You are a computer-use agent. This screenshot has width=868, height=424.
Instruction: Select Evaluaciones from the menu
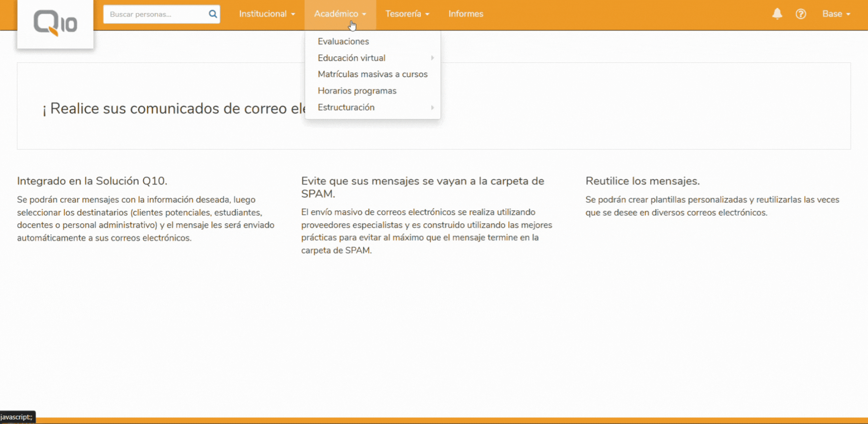[343, 42]
